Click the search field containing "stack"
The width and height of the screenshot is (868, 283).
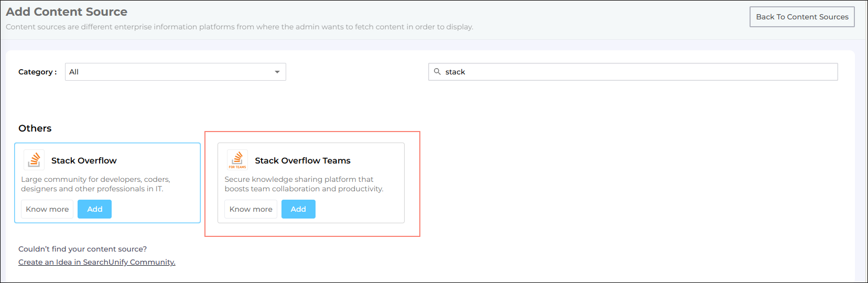(x=639, y=72)
